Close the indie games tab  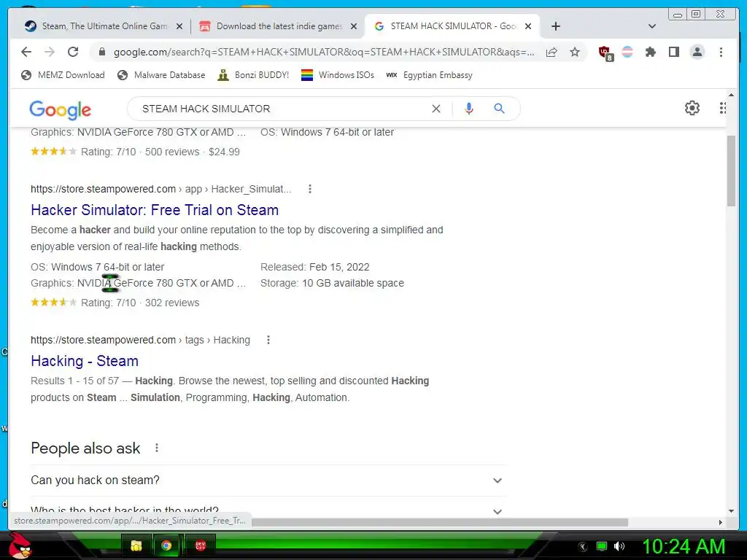[x=354, y=27]
